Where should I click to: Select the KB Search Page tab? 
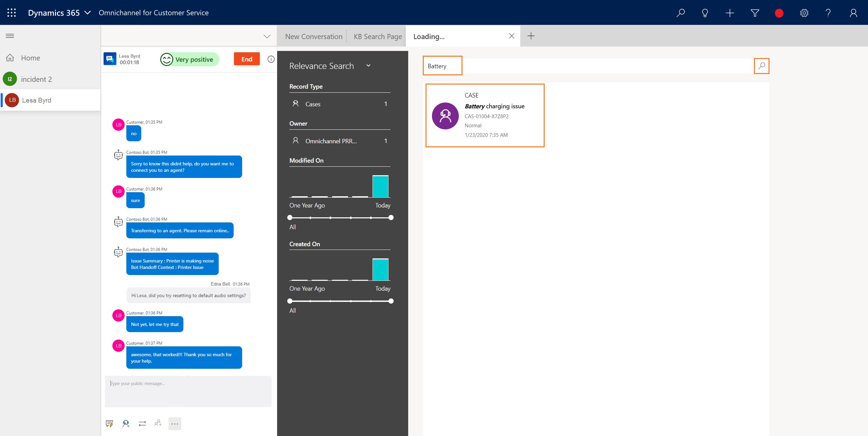click(x=378, y=36)
